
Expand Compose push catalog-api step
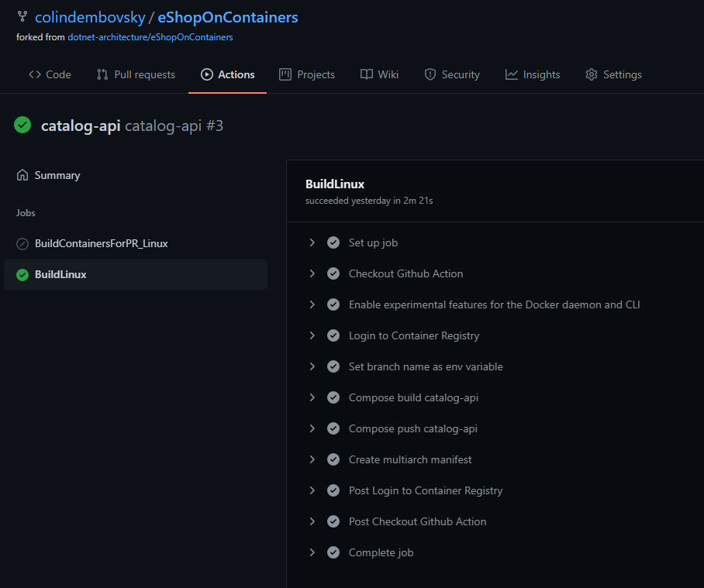point(312,428)
